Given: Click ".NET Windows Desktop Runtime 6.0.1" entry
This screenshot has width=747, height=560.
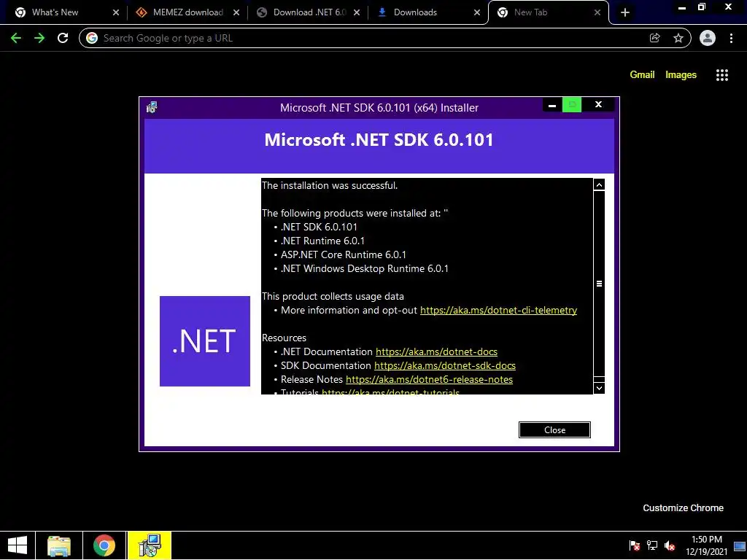Looking at the screenshot, I should coord(365,268).
